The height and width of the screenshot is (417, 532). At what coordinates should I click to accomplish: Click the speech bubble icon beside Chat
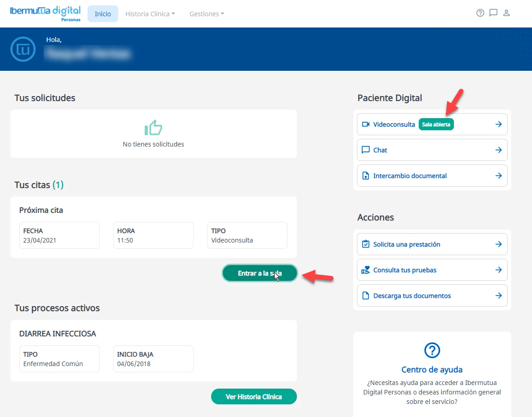366,150
